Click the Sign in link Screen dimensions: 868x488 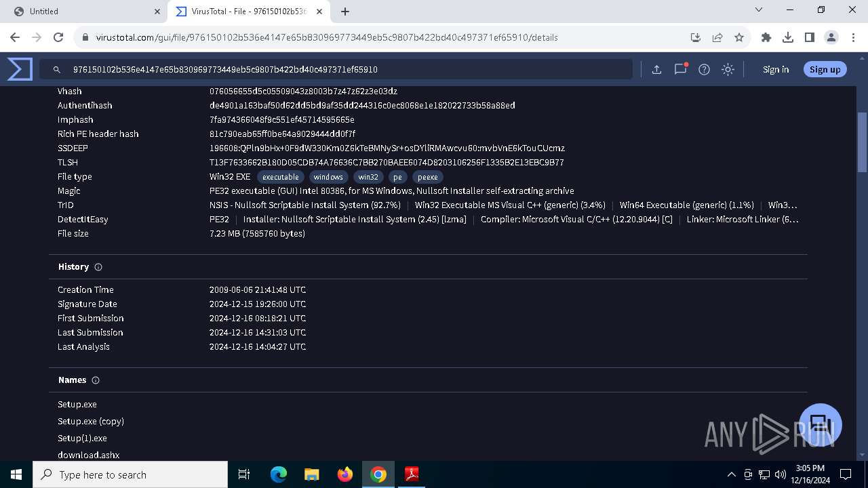(x=776, y=69)
